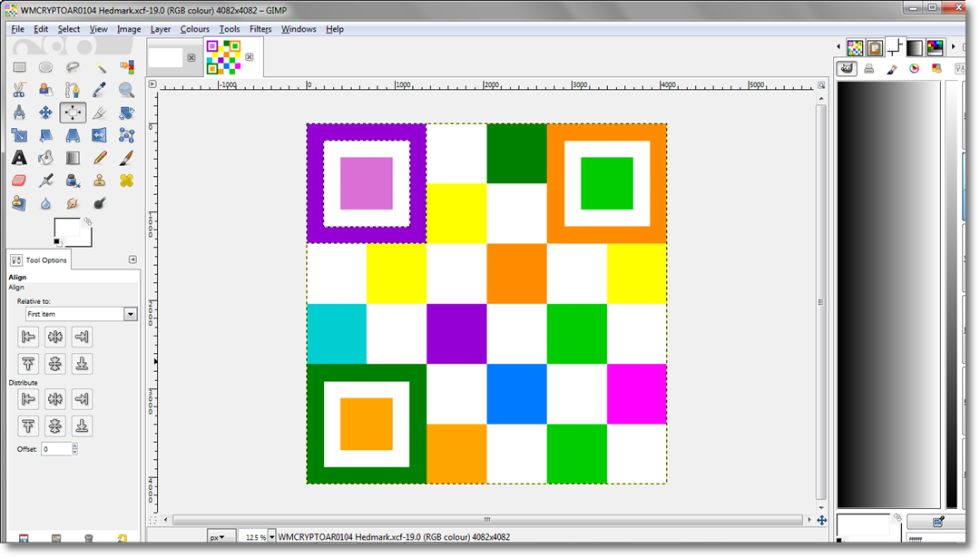This screenshot has width=980, height=558.
Task: Open the Colours menu
Action: 194,29
